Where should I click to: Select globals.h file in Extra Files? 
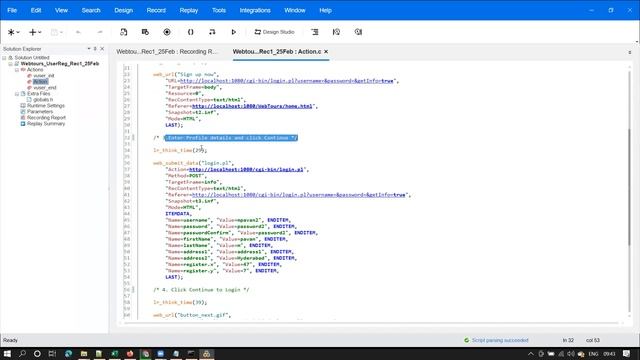[x=43, y=100]
